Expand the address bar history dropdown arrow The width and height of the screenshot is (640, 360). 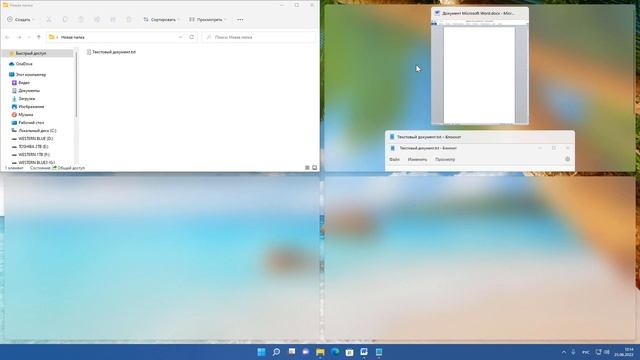pyautogui.click(x=180, y=37)
